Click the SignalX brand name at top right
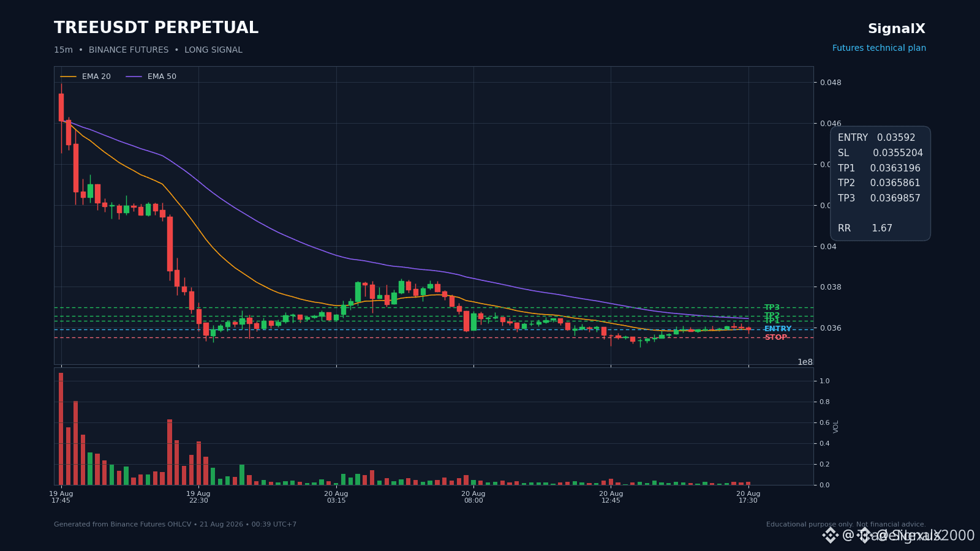The width and height of the screenshot is (980, 551). click(897, 29)
